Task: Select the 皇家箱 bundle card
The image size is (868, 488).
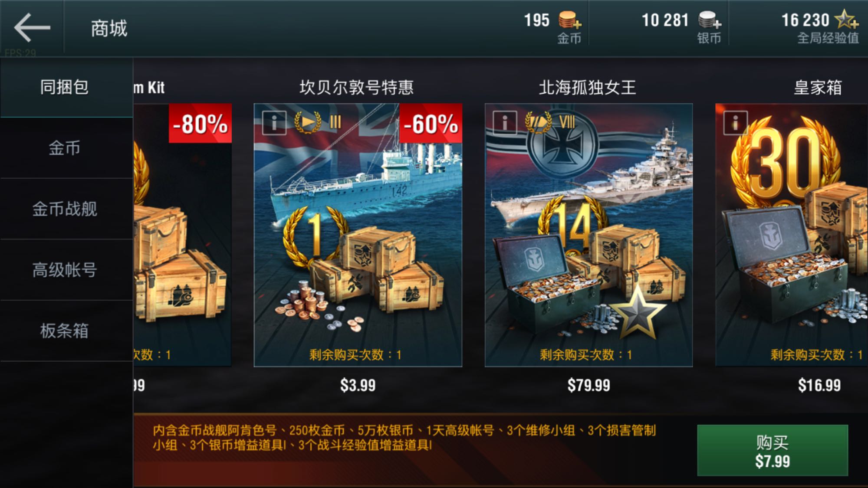Action: pos(792,235)
